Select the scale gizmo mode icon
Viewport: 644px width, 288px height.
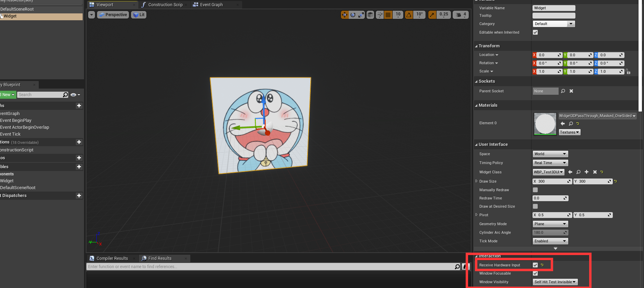361,15
